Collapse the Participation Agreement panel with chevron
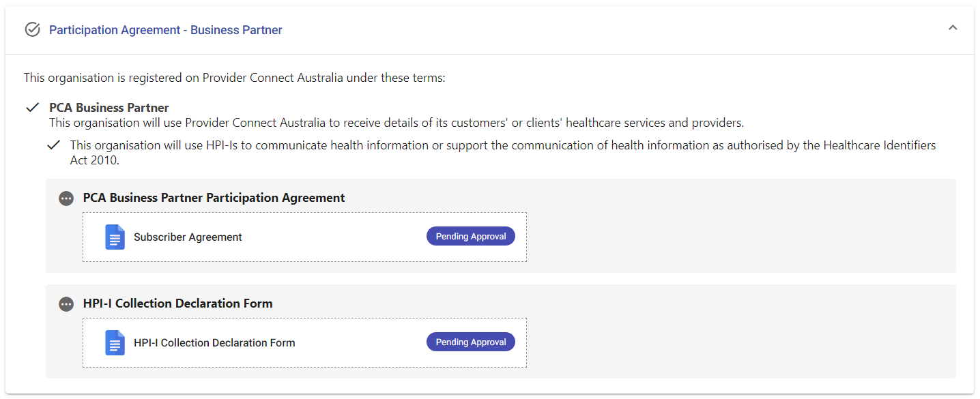The image size is (980, 399). [x=953, y=28]
